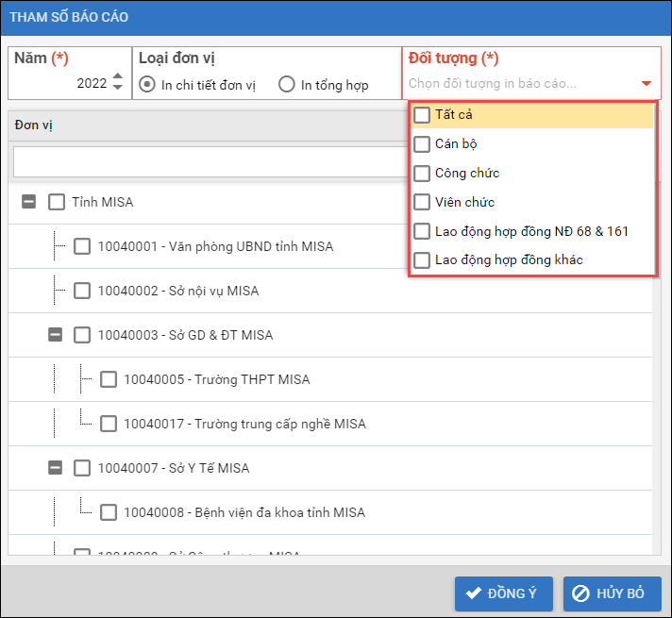Click the HỦY BỎ button
Image resolution: width=672 pixels, height=618 pixels.
612,593
